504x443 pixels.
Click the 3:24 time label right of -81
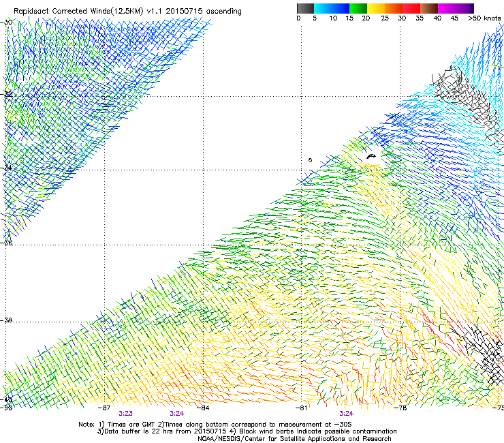[x=346, y=414]
